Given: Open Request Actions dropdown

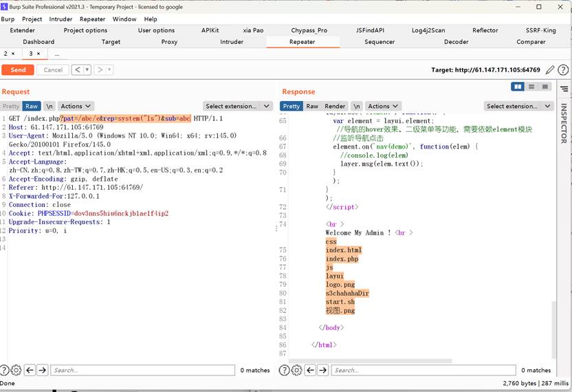Looking at the screenshot, I should [76, 106].
